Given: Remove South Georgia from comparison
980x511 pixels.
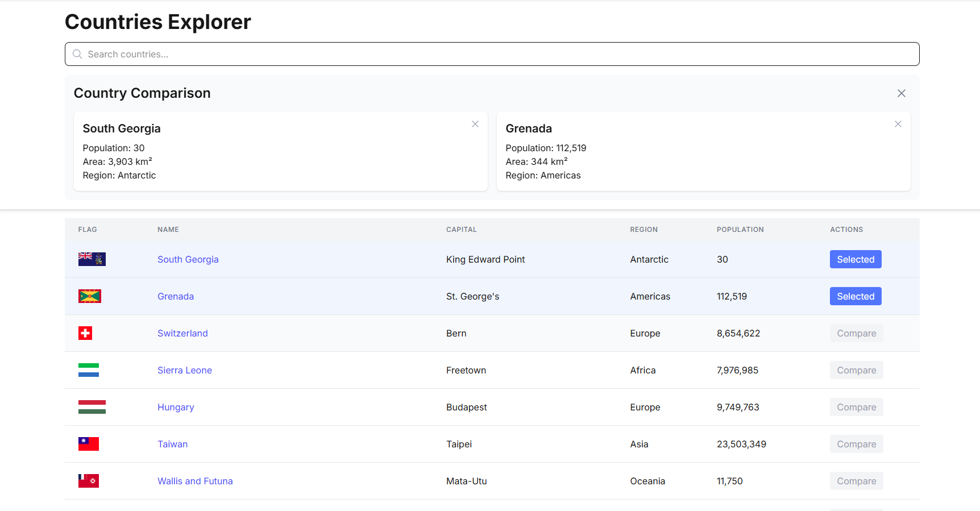Looking at the screenshot, I should 475,124.
